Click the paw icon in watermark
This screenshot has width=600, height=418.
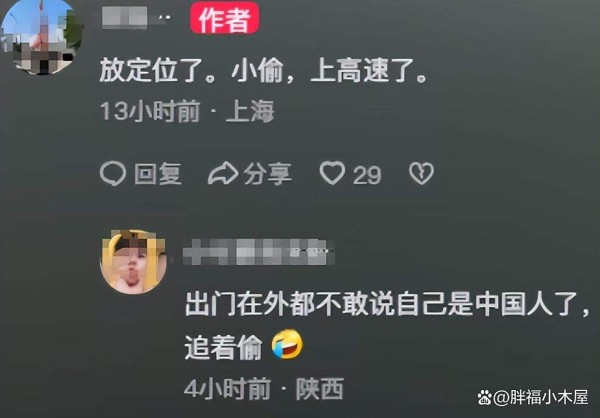pyautogui.click(x=484, y=397)
